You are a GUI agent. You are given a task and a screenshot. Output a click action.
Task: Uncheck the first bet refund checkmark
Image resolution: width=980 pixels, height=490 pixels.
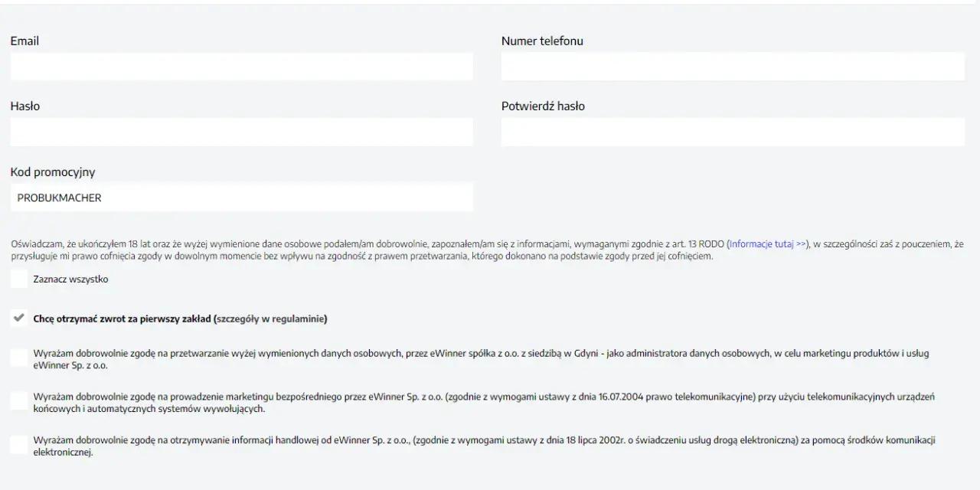19,318
